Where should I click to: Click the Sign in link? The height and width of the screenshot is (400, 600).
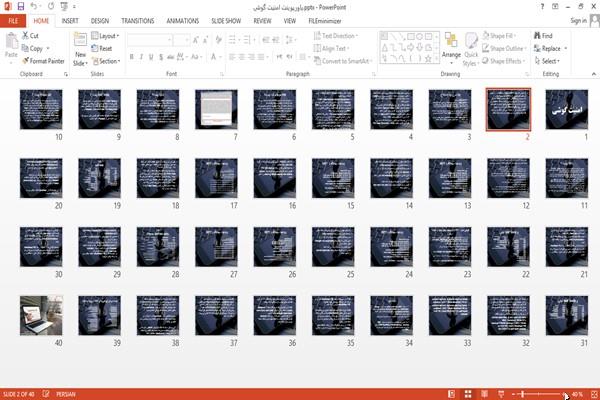tap(578, 21)
